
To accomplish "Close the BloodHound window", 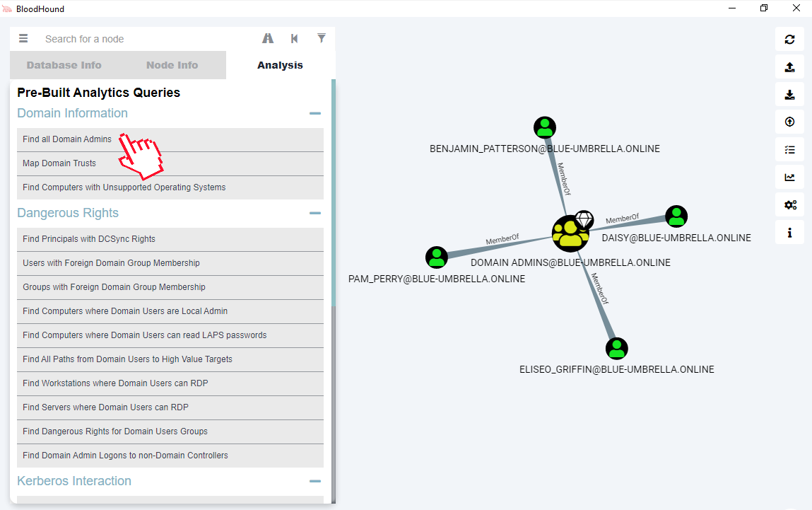I will [x=796, y=8].
